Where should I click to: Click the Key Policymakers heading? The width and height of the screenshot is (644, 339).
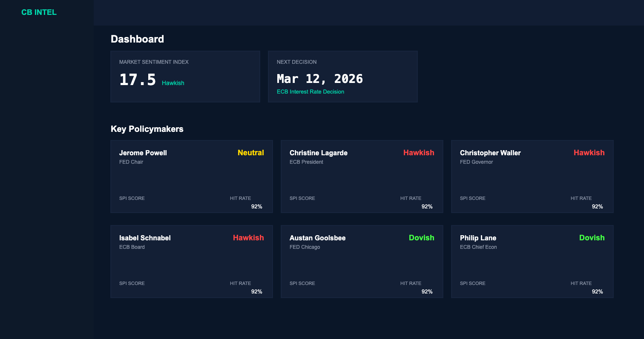(x=147, y=129)
